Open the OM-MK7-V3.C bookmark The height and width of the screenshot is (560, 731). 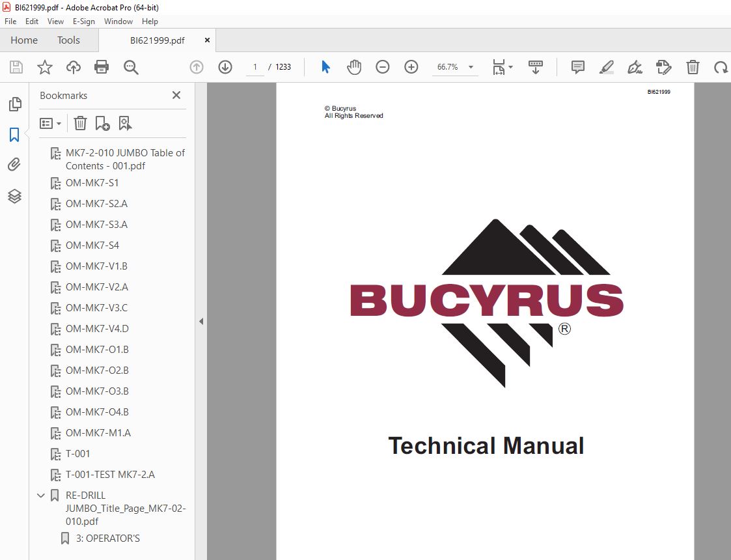(x=96, y=308)
